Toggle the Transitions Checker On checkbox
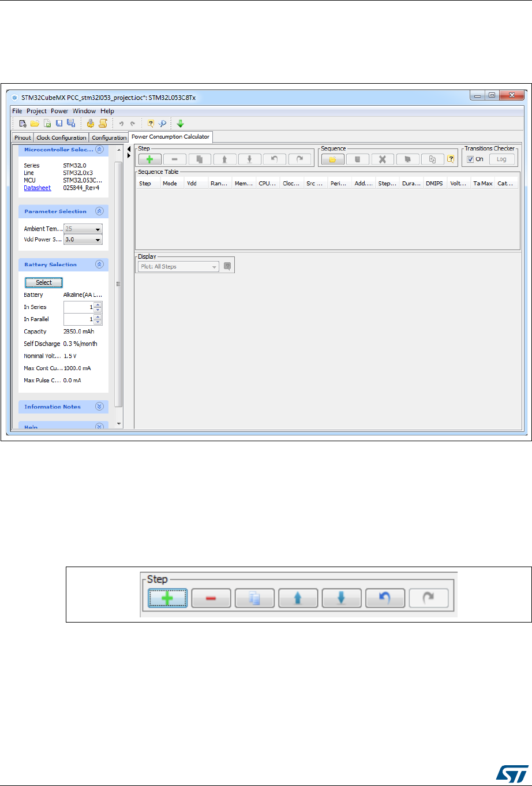The image size is (532, 786). click(470, 159)
